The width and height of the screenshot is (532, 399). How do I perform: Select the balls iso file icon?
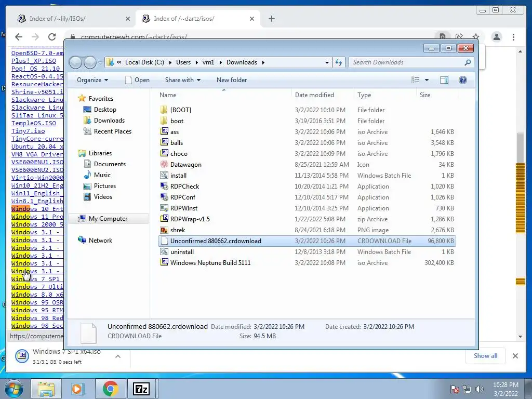[164, 142]
